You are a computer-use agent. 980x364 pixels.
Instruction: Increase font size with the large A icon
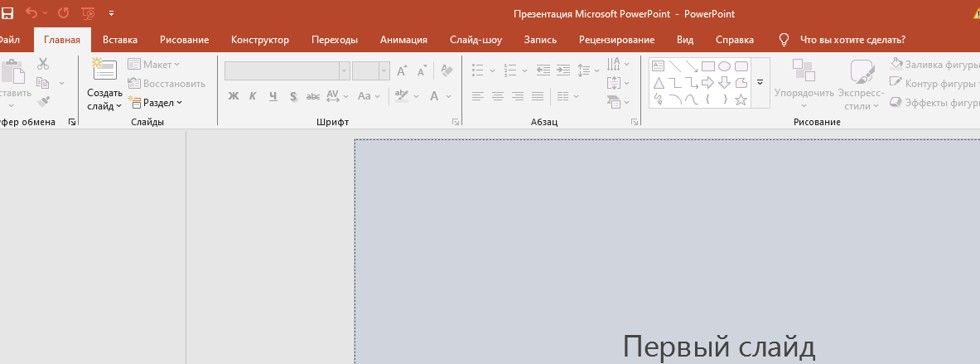coord(402,70)
